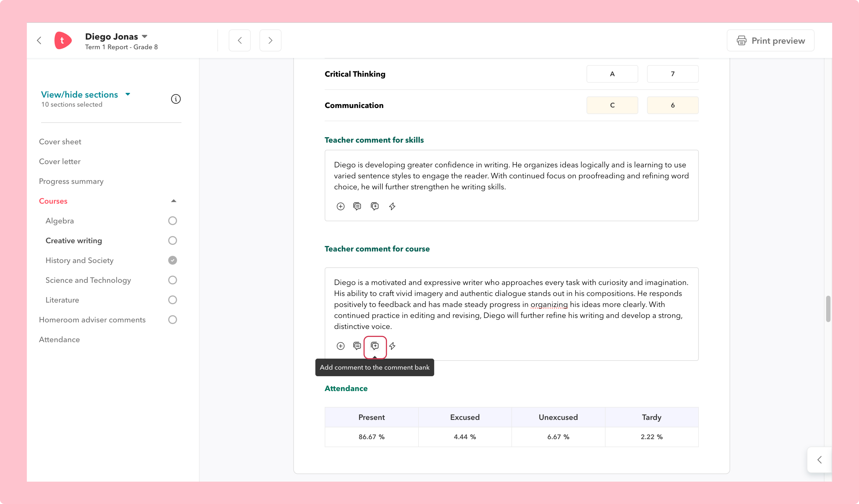Click the red Toddle logo
This screenshot has width=859, height=504.
63,41
